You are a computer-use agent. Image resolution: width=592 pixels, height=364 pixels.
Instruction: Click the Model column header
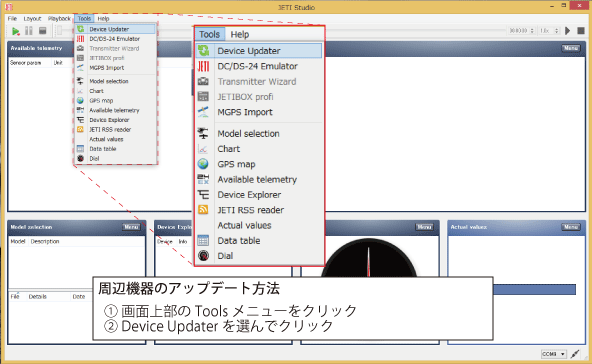click(x=18, y=241)
